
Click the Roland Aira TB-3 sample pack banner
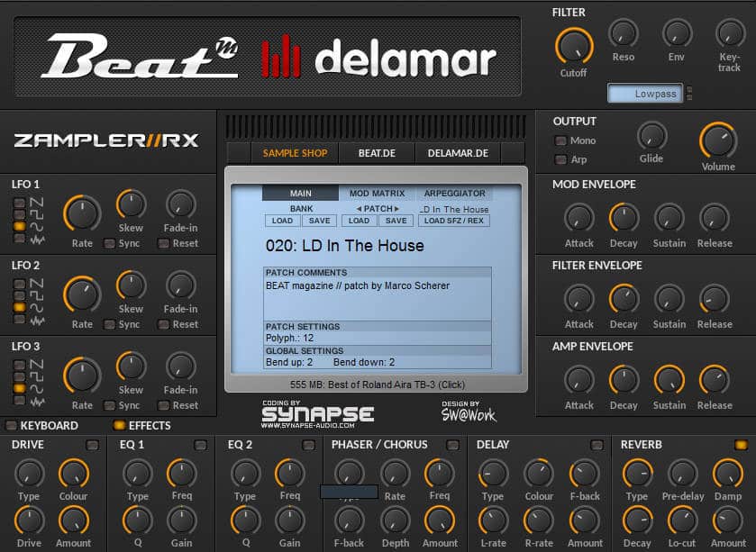tap(377, 385)
